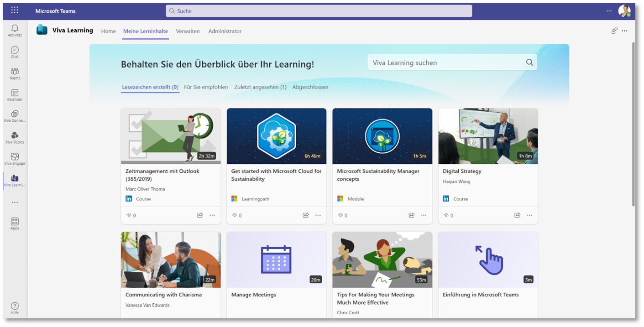Viewport: 644px width, 327px height.
Task: Open Zuletzt angesehen (1) tab
Action: (260, 87)
